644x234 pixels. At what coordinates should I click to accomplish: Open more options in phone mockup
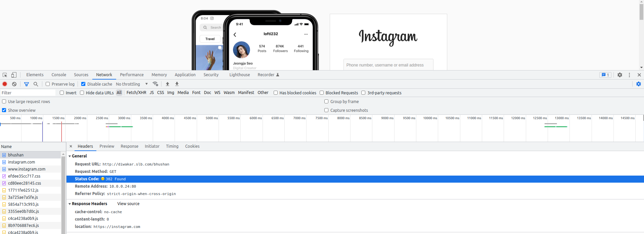tap(306, 34)
